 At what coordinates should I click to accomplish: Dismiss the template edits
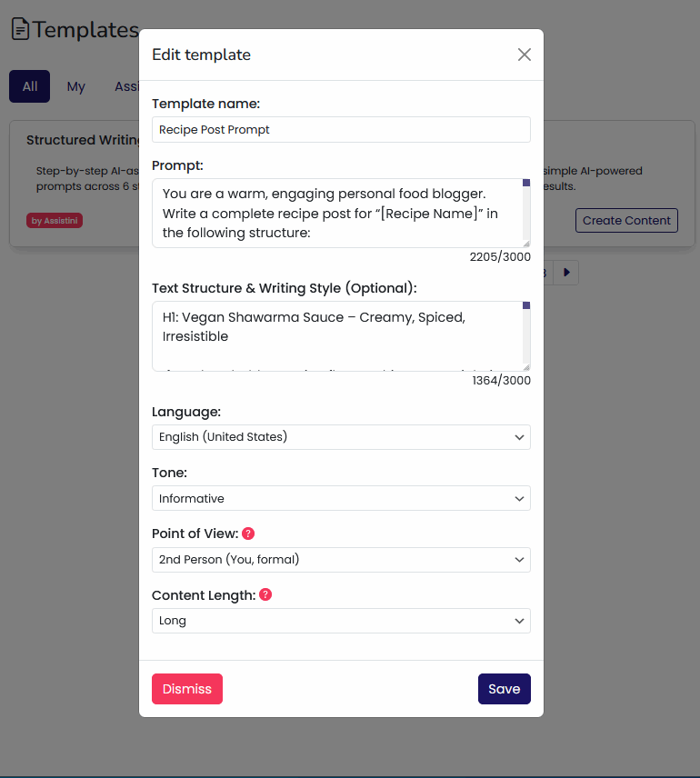[186, 688]
